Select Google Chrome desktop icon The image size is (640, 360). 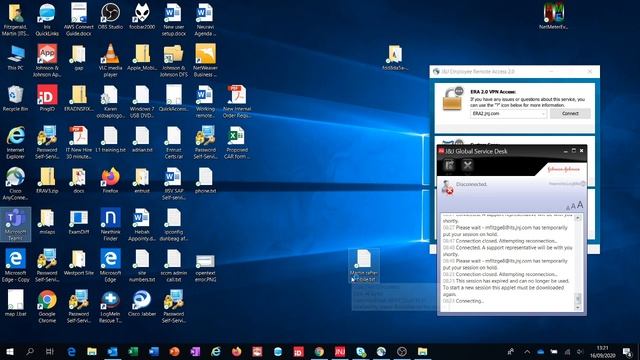tap(47, 306)
